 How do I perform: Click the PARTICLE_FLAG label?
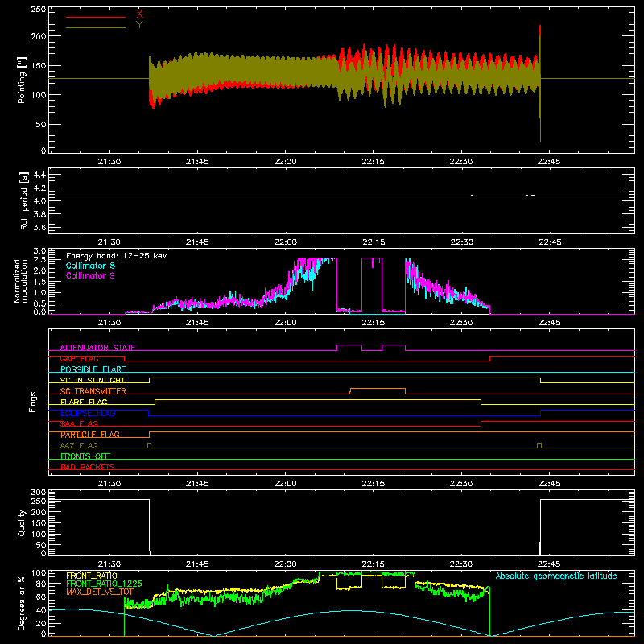point(90,435)
